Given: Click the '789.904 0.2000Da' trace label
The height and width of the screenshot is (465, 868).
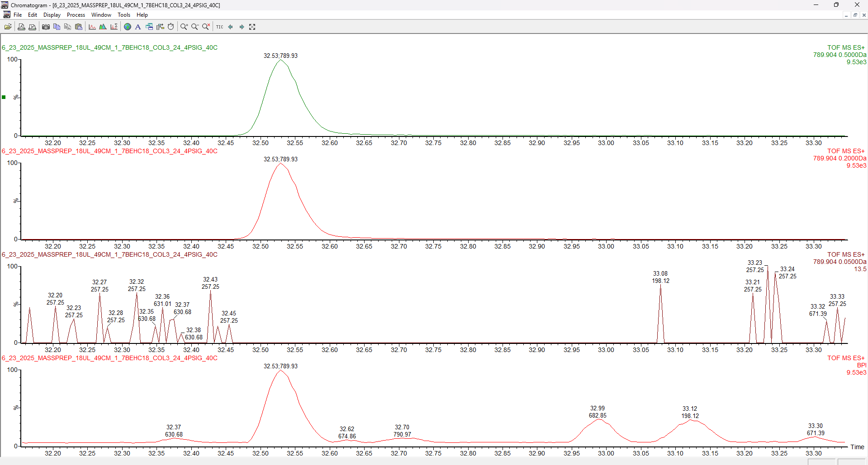Looking at the screenshot, I should pos(840,158).
